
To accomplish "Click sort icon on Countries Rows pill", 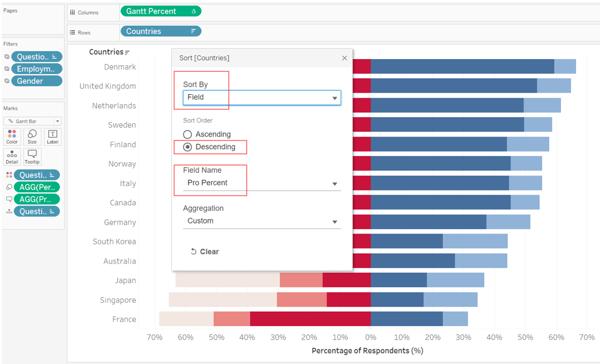I will click(193, 31).
